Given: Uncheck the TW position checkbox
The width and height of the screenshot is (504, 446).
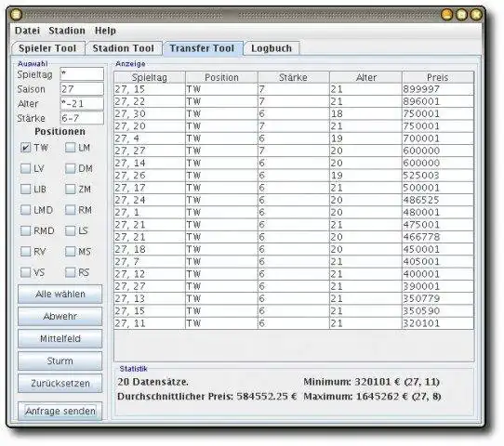Looking at the screenshot, I should coord(25,148).
